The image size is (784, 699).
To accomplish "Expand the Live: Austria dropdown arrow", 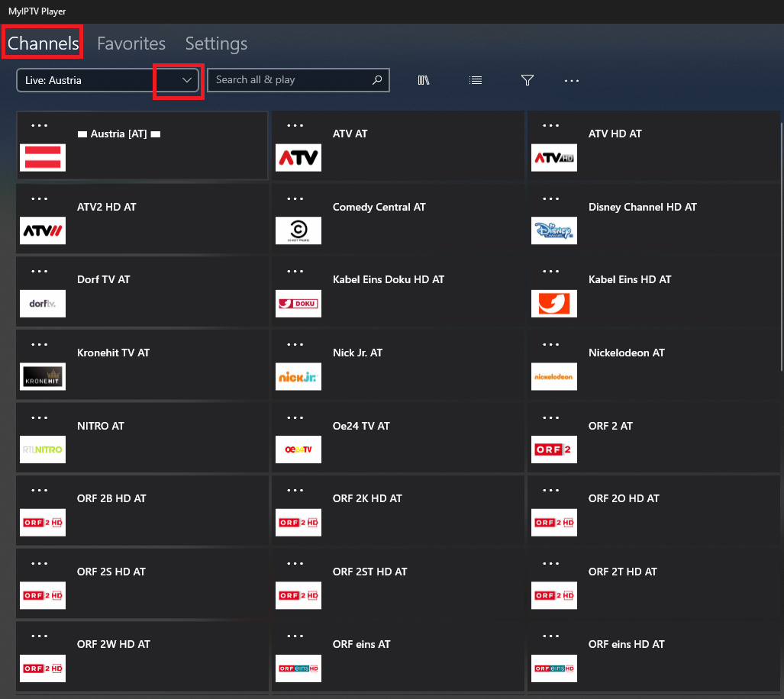I will [186, 80].
